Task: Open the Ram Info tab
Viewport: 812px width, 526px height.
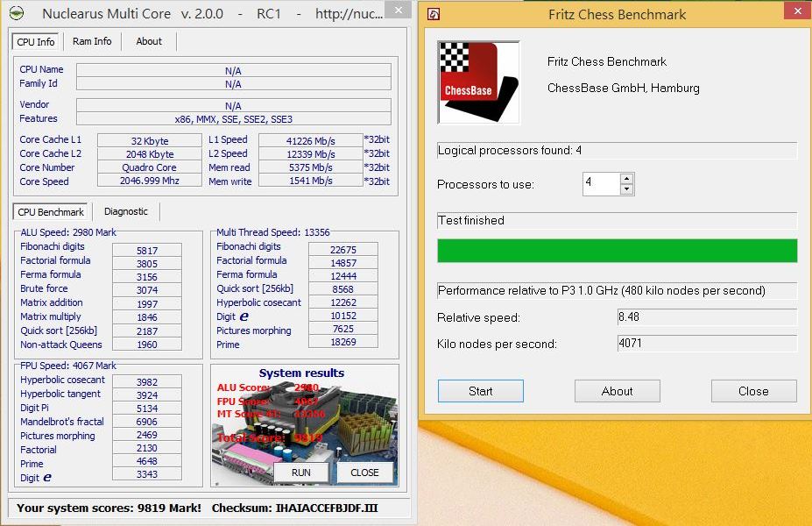Action: 92,41
